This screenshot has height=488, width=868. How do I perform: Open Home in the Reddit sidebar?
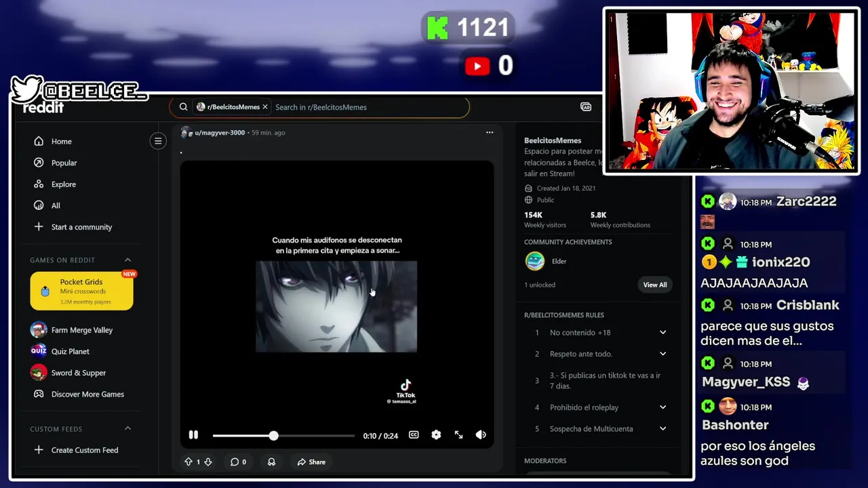coord(61,142)
